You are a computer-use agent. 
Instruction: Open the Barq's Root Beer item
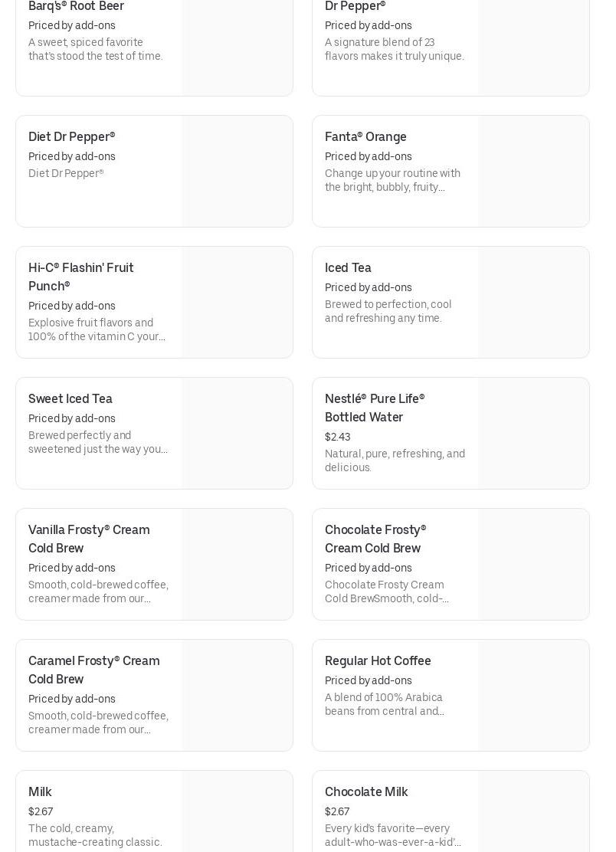coord(76,7)
